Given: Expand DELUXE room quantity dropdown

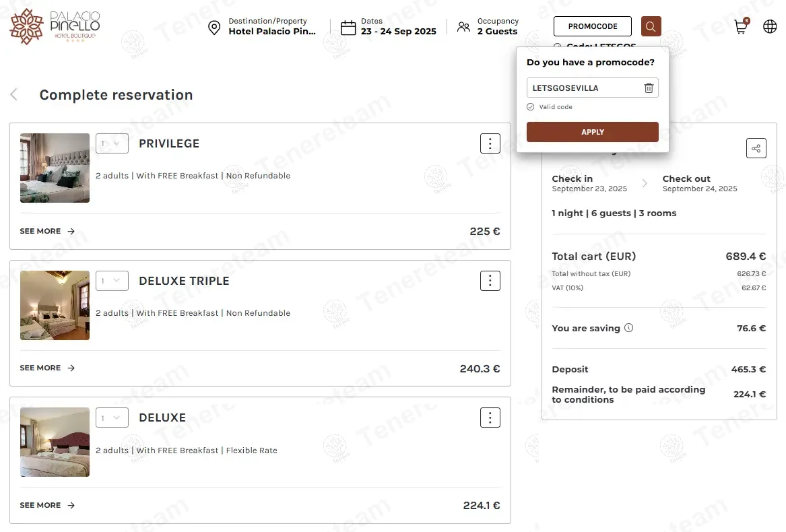Looking at the screenshot, I should [112, 417].
